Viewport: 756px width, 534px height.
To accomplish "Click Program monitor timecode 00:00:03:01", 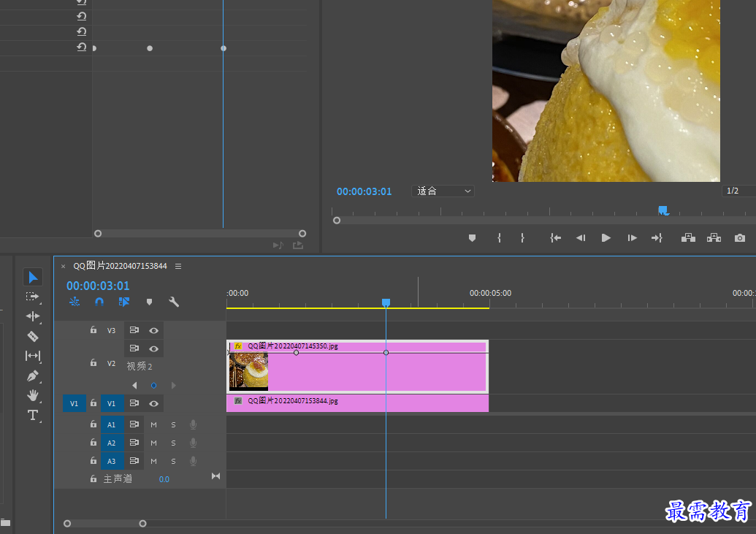I will click(364, 191).
